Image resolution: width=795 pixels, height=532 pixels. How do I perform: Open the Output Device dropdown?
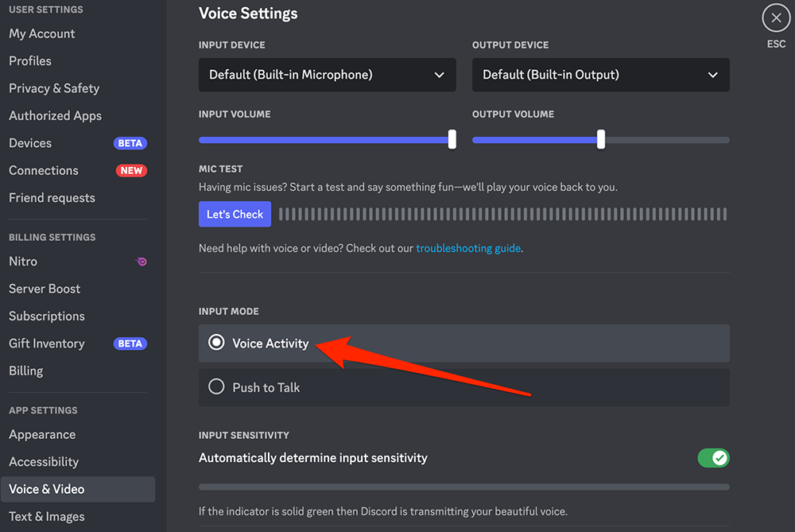tap(600, 75)
